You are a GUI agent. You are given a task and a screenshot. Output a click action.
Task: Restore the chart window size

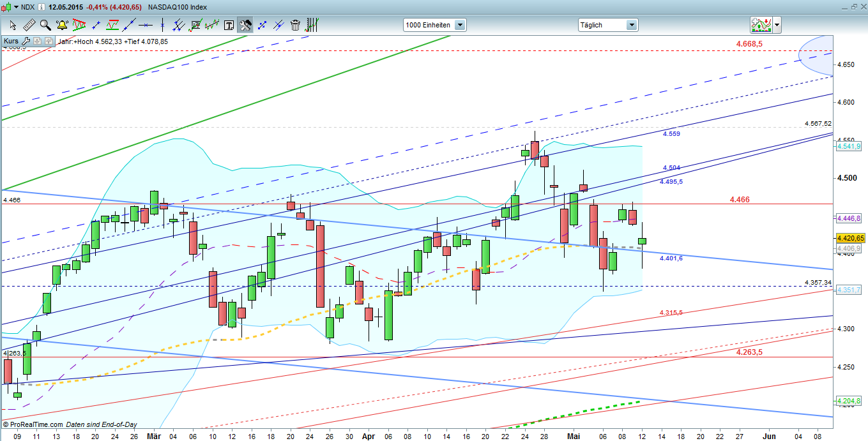[x=854, y=6]
